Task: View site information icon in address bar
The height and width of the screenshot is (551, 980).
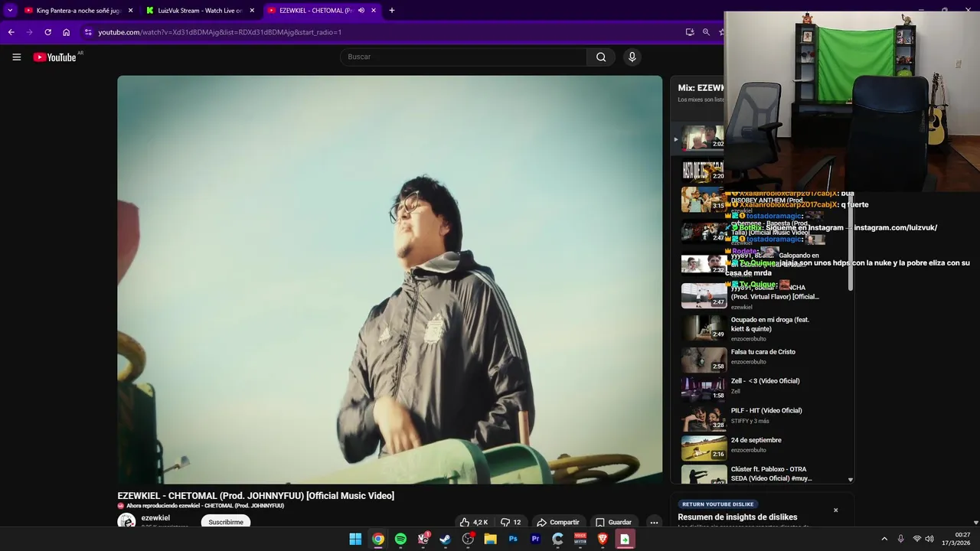Action: 88,32
